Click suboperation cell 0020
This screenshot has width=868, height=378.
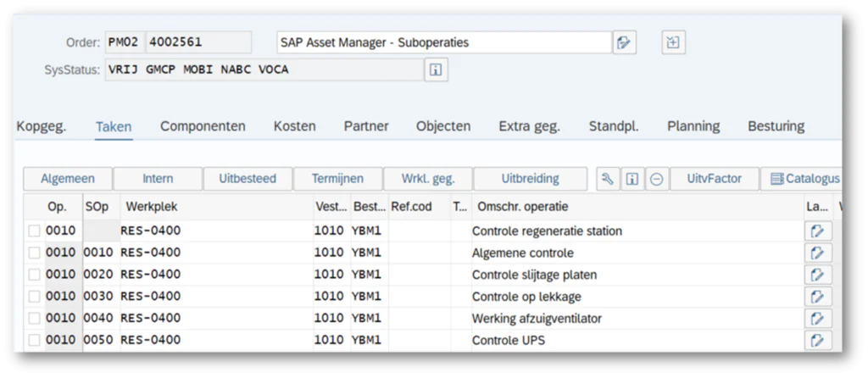102,275
